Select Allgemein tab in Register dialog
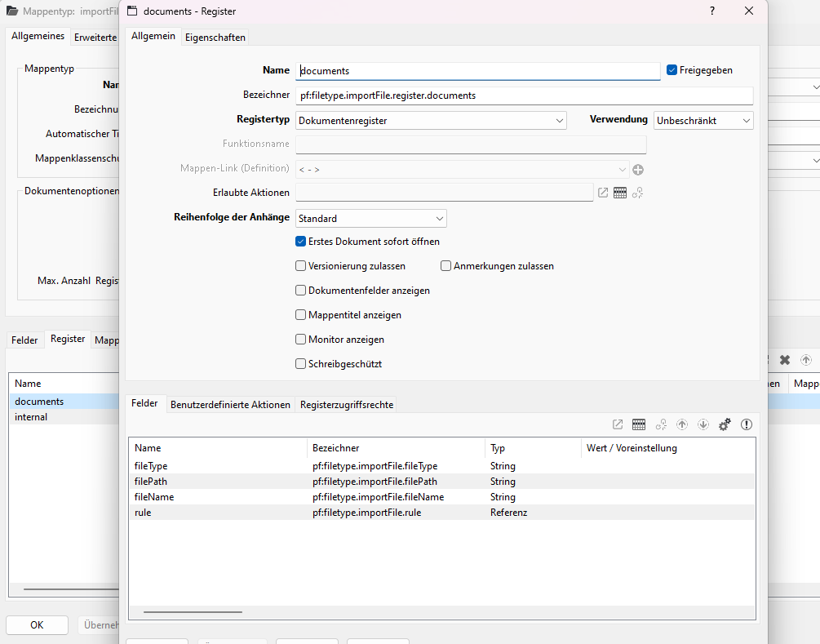The height and width of the screenshot is (644, 820). tap(153, 36)
